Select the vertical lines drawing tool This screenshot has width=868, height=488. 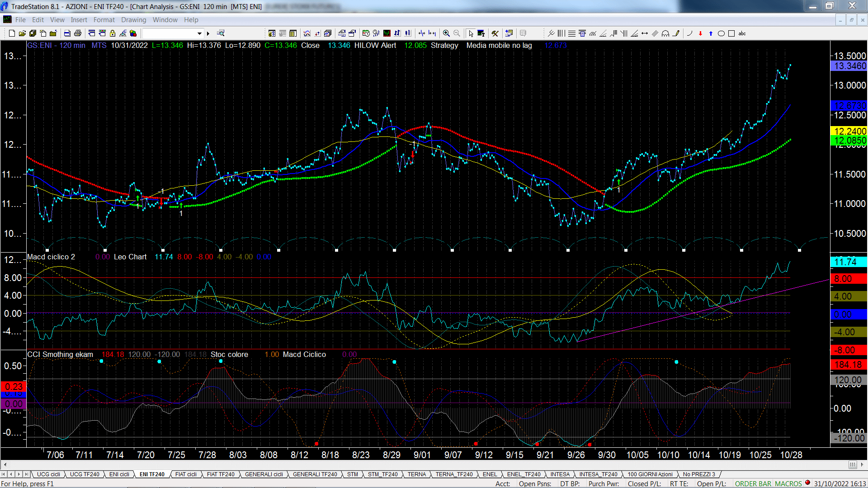(x=561, y=33)
